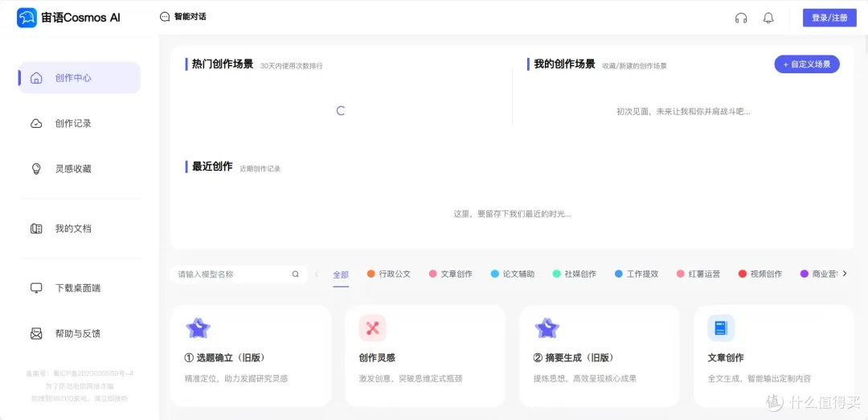The image size is (868, 420).
Task: Select the 文章创作 category tab
Action: pyautogui.click(x=451, y=274)
